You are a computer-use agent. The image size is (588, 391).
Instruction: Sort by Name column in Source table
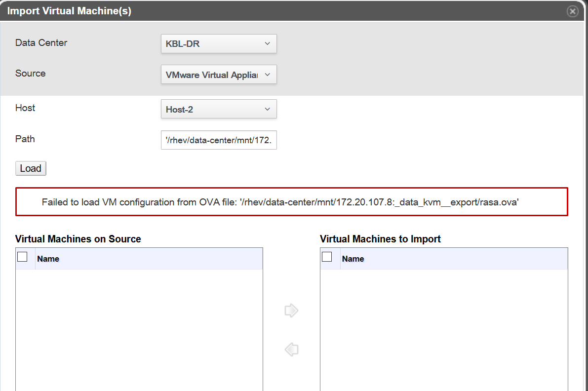(48, 259)
